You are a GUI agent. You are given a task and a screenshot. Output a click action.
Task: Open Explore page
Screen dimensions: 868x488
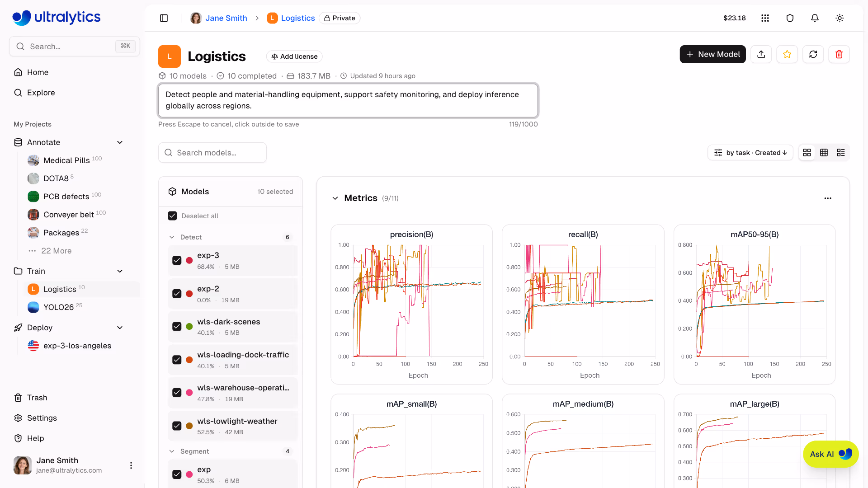click(x=41, y=93)
